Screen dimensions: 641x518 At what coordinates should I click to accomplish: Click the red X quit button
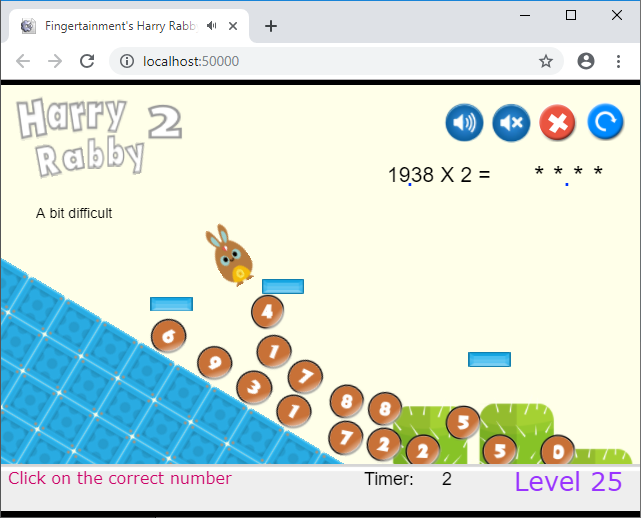click(x=558, y=123)
